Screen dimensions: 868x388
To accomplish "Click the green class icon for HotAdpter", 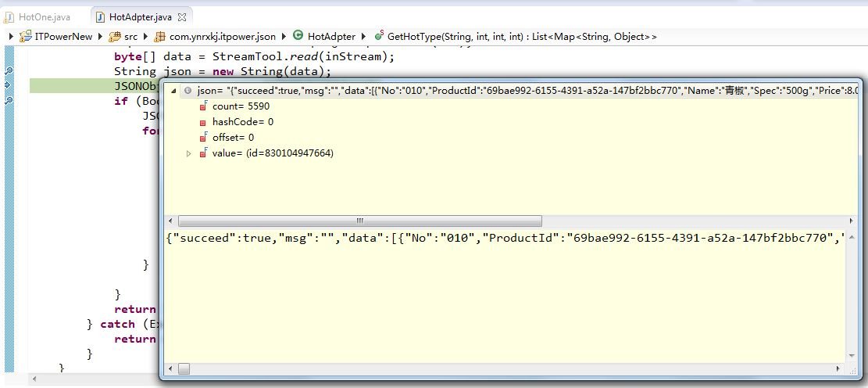I will (x=298, y=36).
